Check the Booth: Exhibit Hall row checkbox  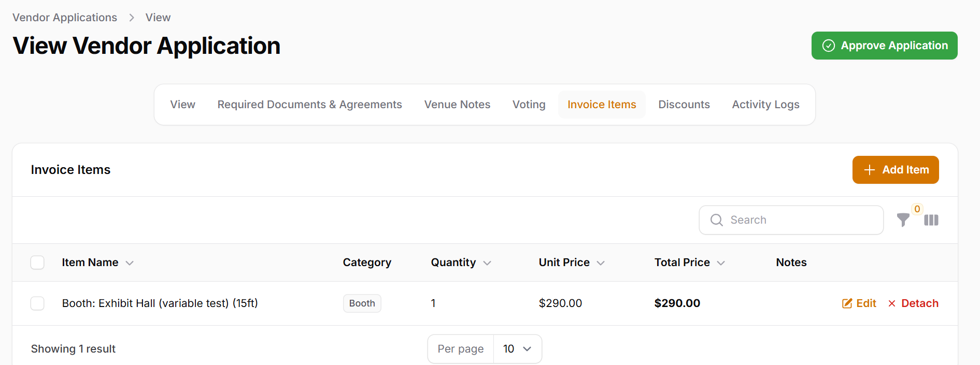pos(37,303)
